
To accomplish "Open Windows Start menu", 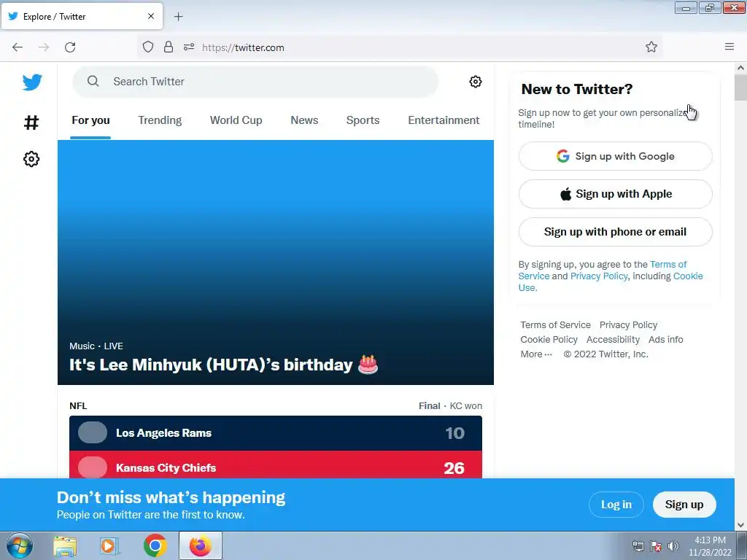I will [20, 545].
